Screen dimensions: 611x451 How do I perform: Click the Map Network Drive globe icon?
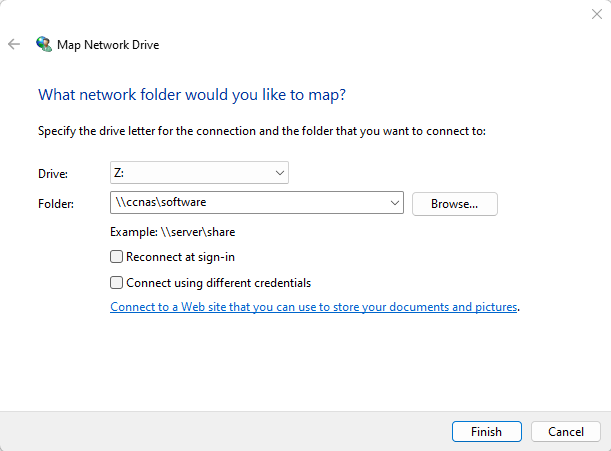[x=44, y=44]
